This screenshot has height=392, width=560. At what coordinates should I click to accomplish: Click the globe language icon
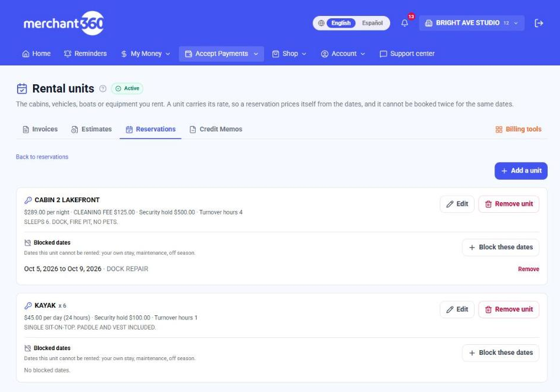(321, 23)
